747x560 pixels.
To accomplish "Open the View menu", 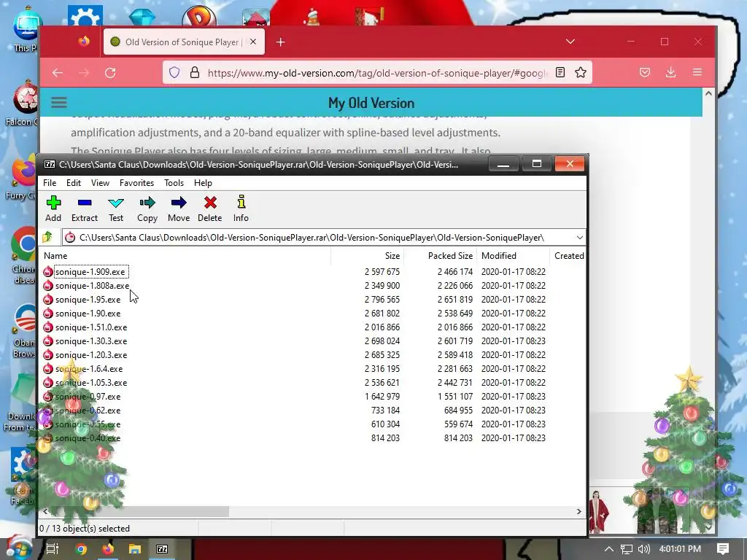I will (x=100, y=183).
